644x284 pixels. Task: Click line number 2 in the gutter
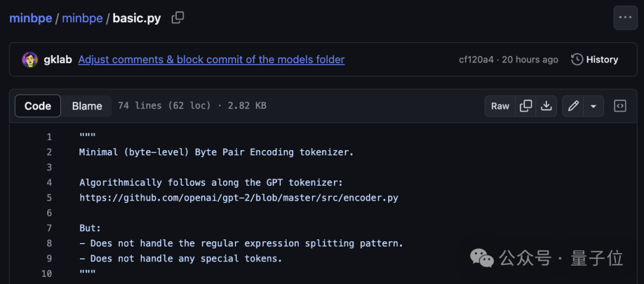49,152
